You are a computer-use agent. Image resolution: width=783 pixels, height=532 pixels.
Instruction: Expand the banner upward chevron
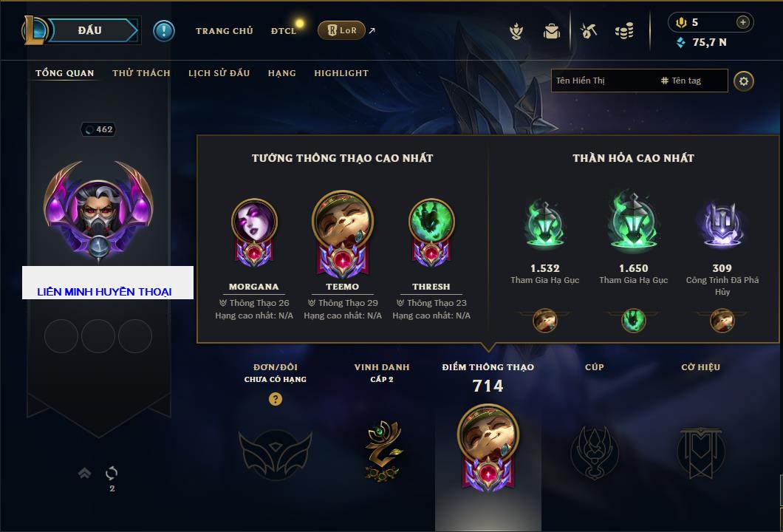tap(84, 473)
